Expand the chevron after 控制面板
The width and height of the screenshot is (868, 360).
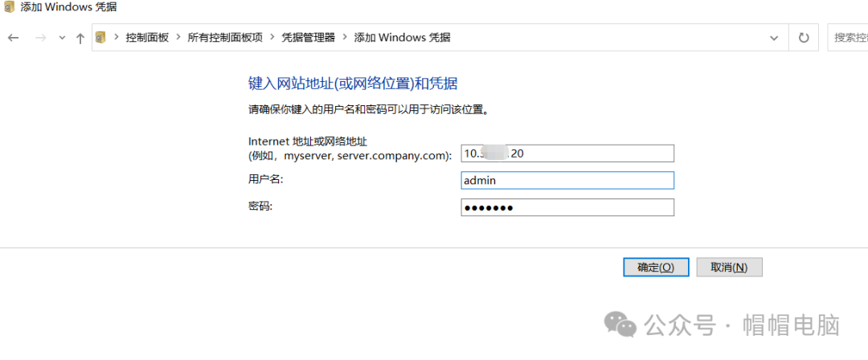point(178,37)
